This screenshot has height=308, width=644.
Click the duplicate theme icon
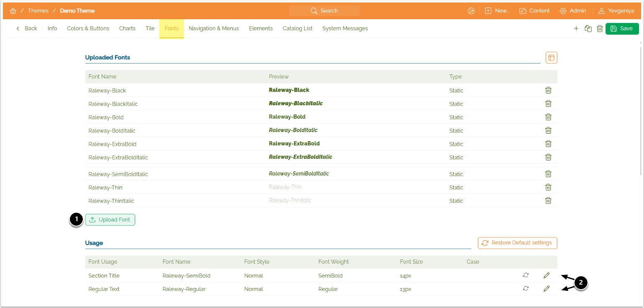[588, 28]
